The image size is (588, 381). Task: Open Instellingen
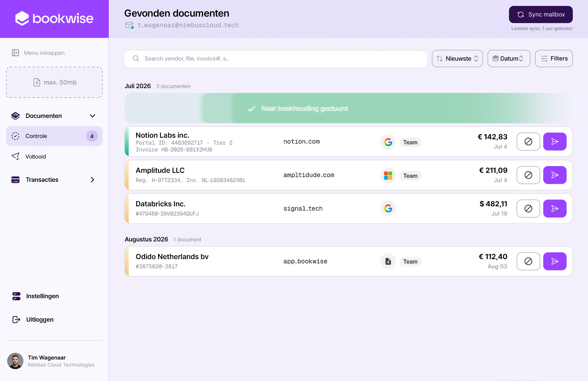point(35,296)
